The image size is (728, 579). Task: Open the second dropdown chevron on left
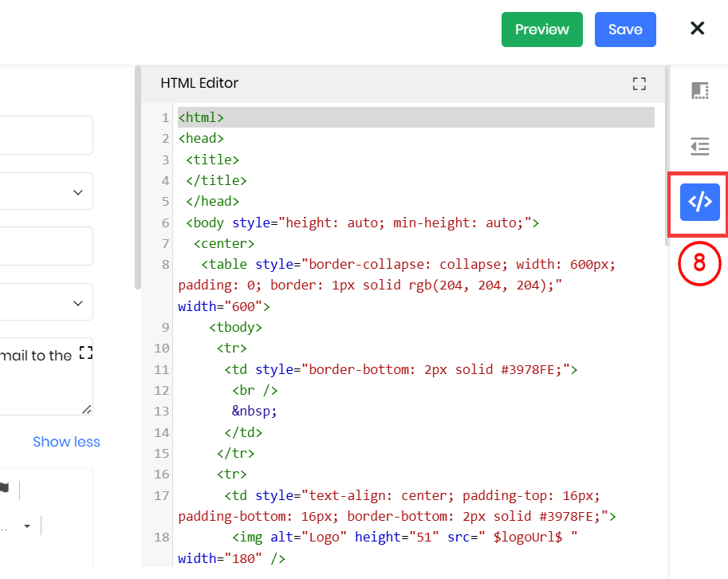pos(78,303)
